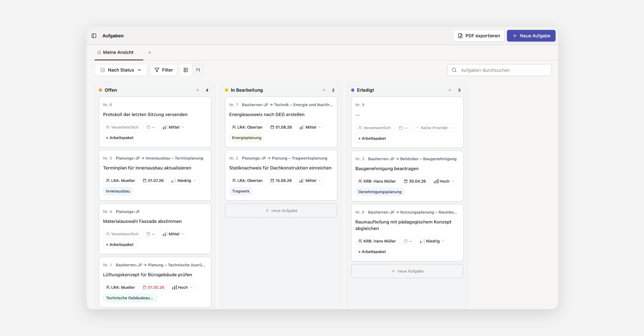Open Niedrig priority dropdown on Nr. 8
The height and width of the screenshot is (336, 644).
(x=432, y=241)
